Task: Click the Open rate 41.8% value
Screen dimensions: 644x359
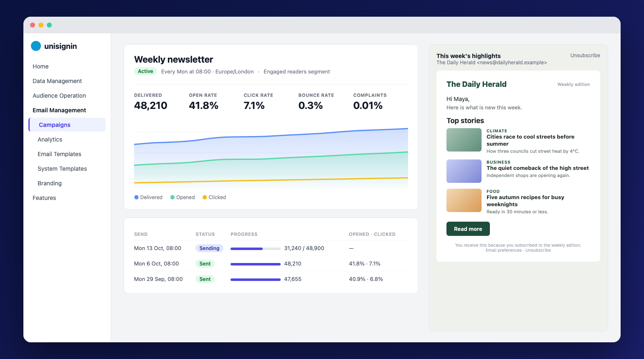Action: 203,106
